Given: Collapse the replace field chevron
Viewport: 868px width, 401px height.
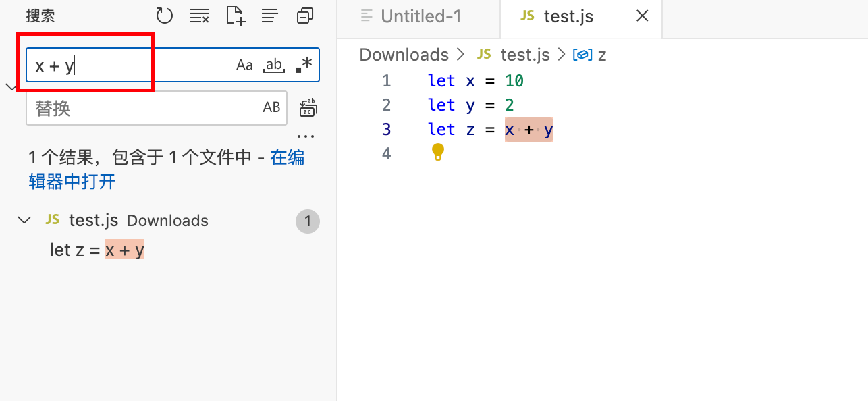Looking at the screenshot, I should pyautogui.click(x=11, y=87).
